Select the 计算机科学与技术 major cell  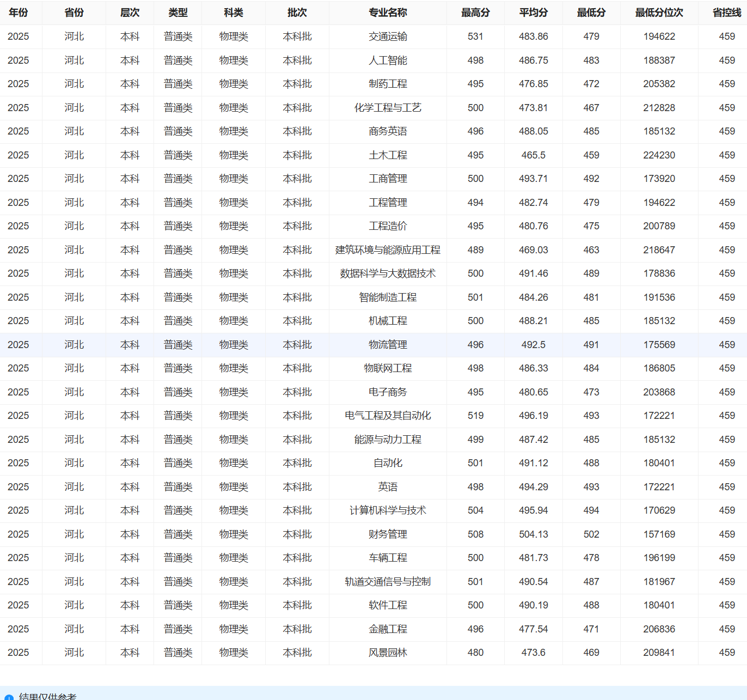(x=388, y=510)
